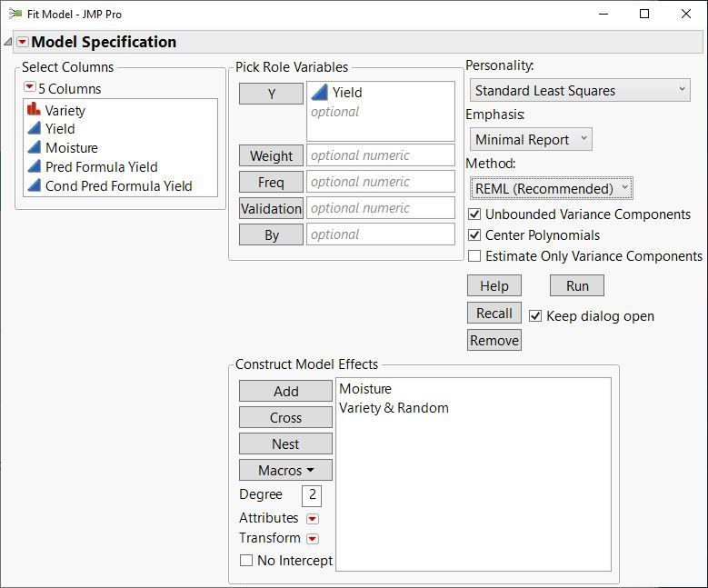Click the Run button
Image resolution: width=708 pixels, height=588 pixels.
coord(577,285)
